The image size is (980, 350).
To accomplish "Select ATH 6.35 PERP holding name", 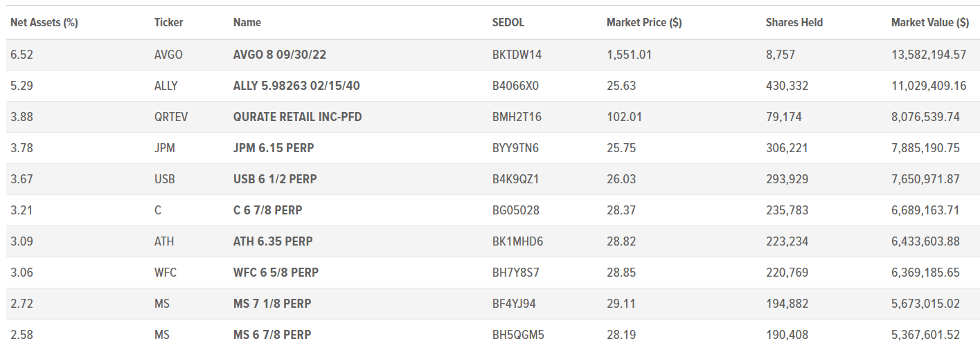I will [273, 241].
